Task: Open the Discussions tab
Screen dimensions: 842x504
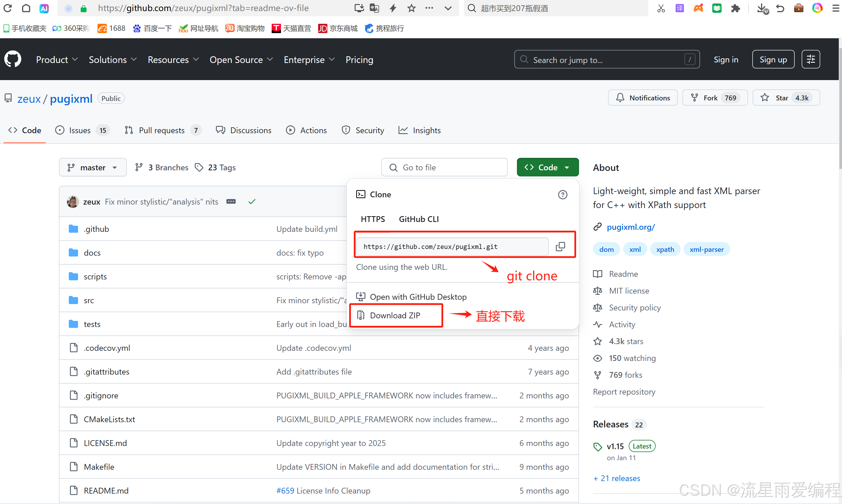Action: point(244,130)
